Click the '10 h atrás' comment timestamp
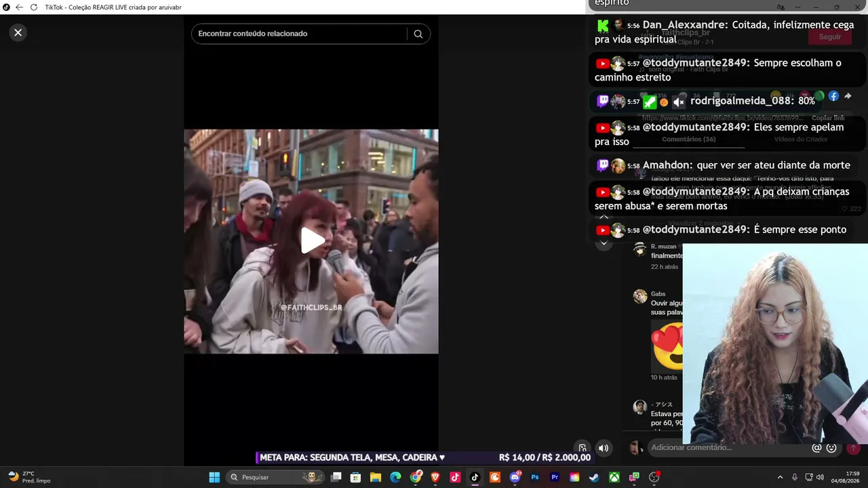 665,378
